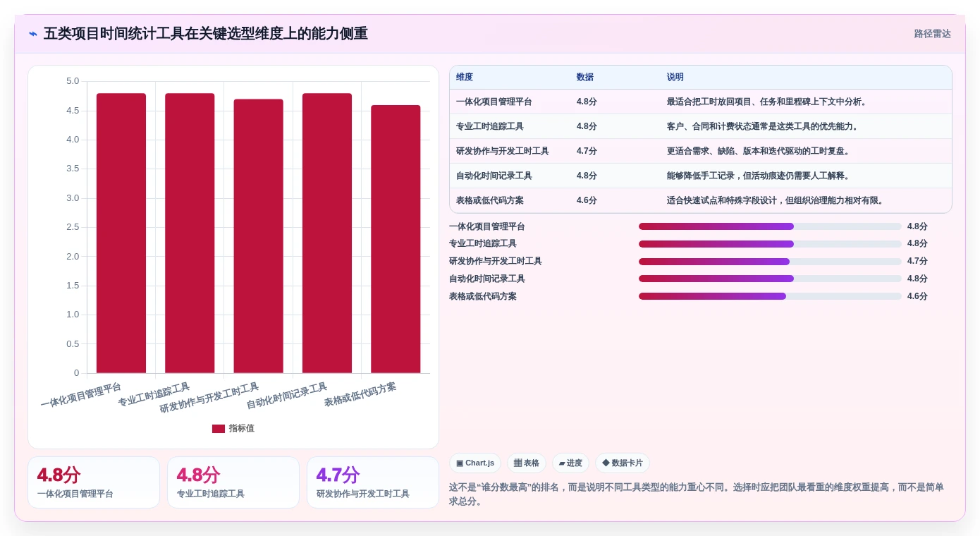Click the footnote paragraph about 谁分数最高
This screenshot has width=980, height=536.
coord(697,494)
